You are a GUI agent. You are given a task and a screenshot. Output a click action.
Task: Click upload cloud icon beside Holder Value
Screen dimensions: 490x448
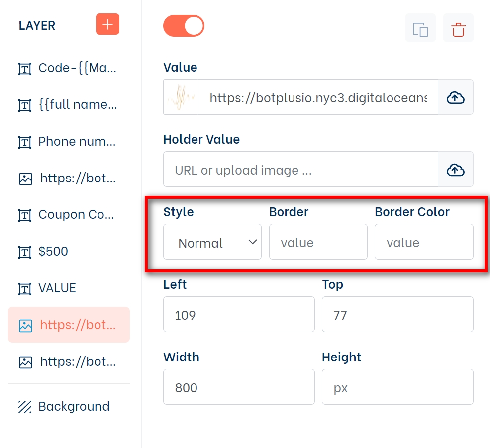(x=455, y=170)
